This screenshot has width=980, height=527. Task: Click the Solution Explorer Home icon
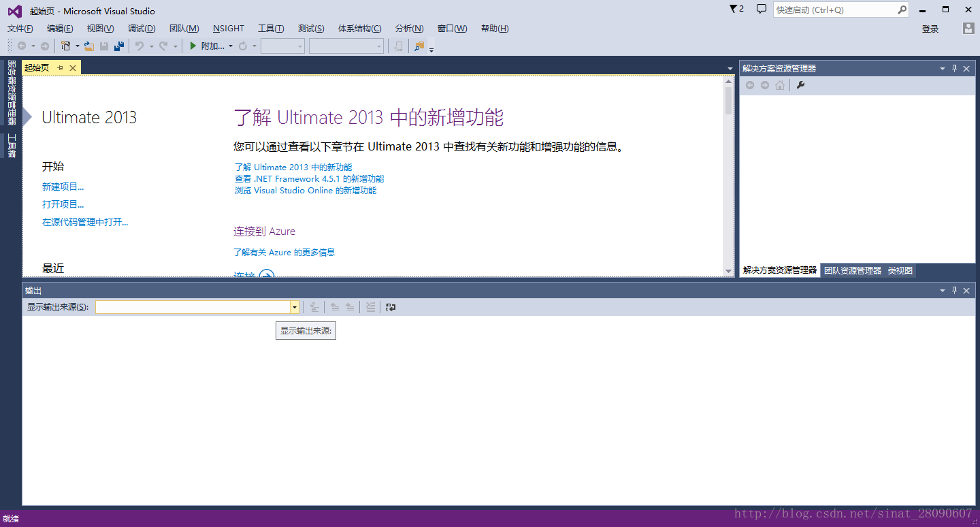pyautogui.click(x=780, y=85)
